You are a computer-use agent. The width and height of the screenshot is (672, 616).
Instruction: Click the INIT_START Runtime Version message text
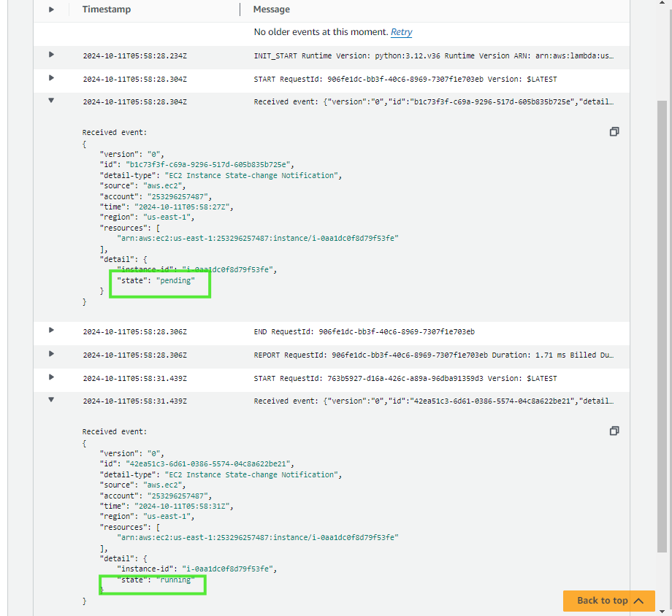433,55
